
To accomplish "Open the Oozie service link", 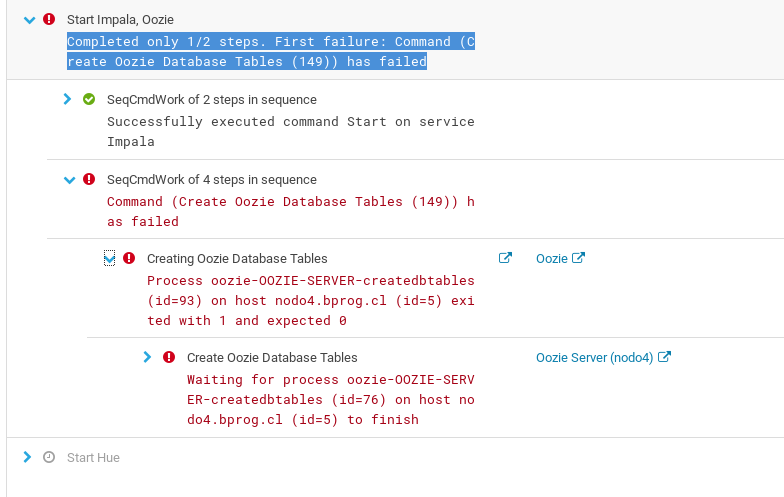I will click(552, 258).
